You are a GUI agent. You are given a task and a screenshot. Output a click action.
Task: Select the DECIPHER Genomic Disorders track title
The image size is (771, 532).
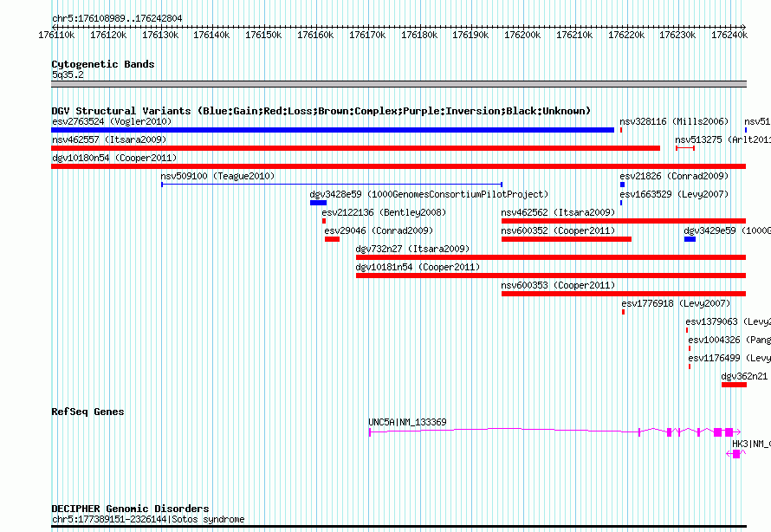point(130,509)
